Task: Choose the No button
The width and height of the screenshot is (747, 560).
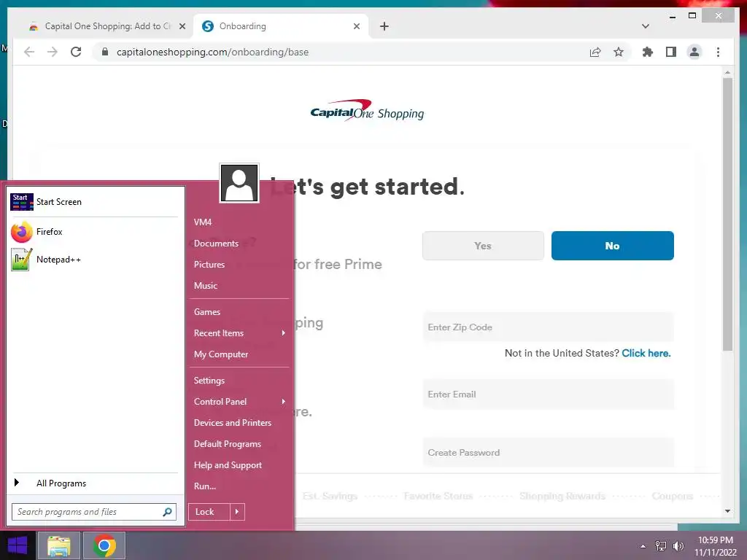Action: pyautogui.click(x=612, y=246)
